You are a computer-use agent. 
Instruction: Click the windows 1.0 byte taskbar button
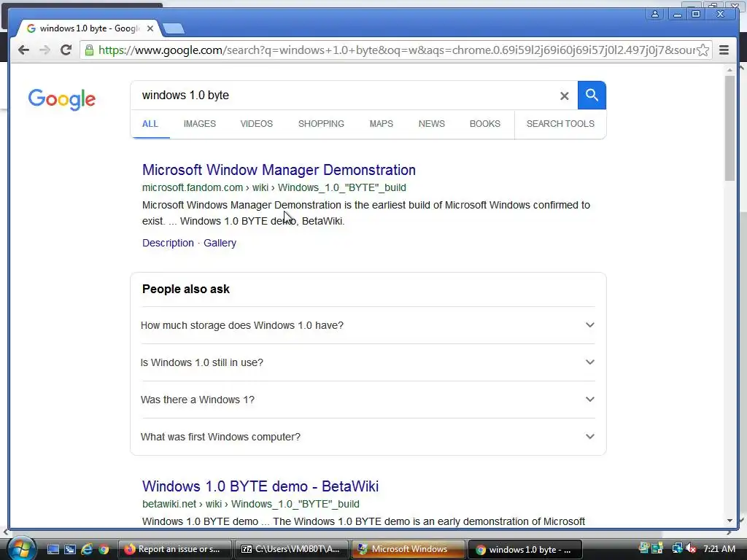pos(525,549)
